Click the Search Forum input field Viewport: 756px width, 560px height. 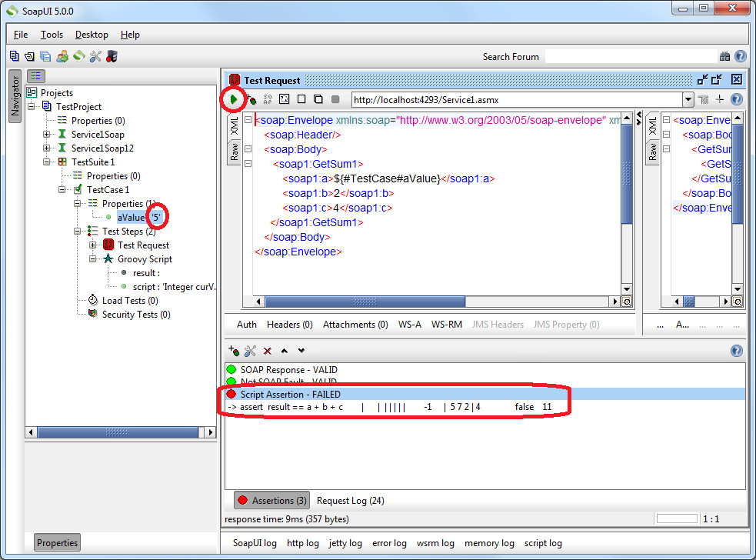pyautogui.click(x=631, y=56)
